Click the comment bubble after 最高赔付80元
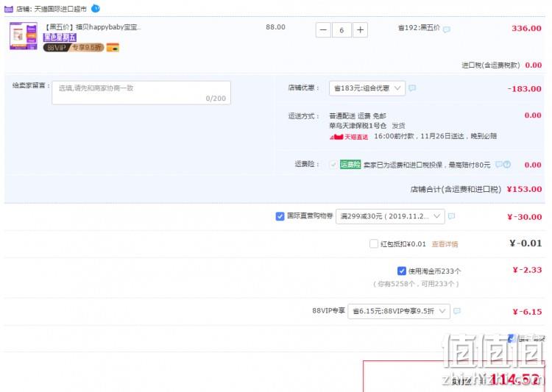Screen dimensions: 552x392 [498, 164]
